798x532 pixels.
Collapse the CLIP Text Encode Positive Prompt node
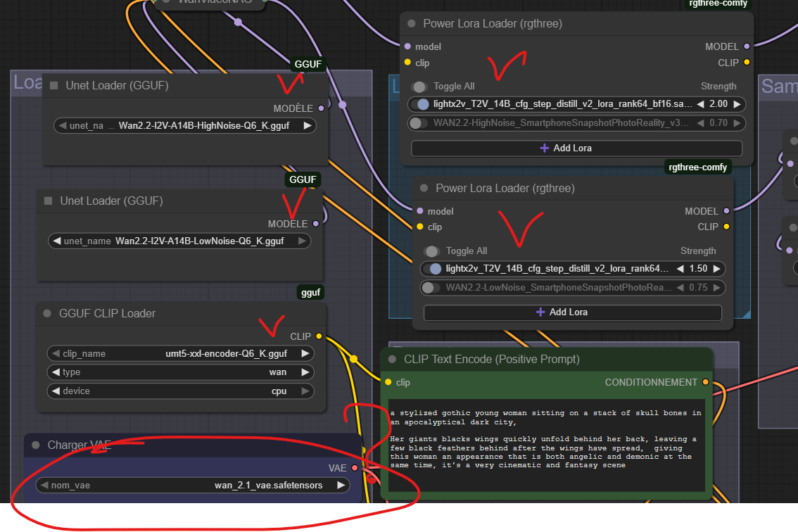tap(393, 360)
